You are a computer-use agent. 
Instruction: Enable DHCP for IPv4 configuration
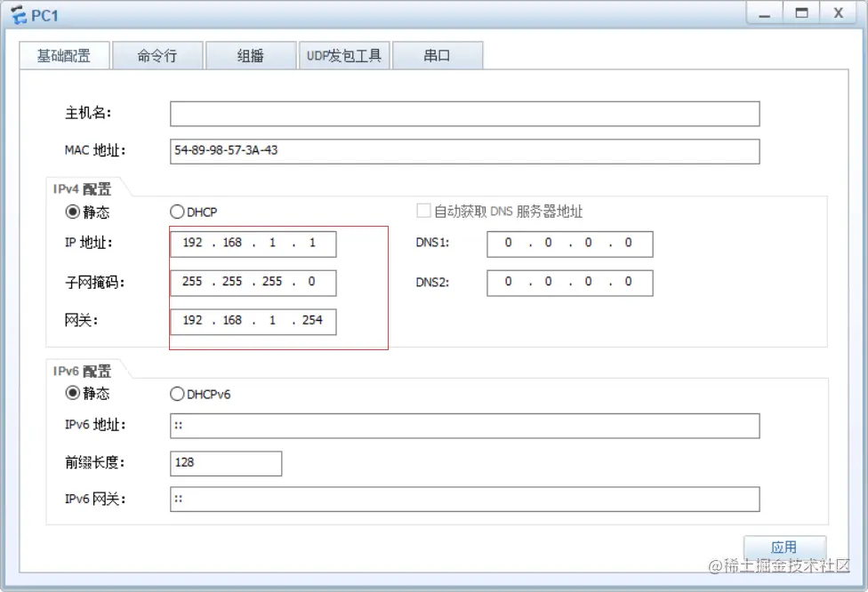pyautogui.click(x=176, y=212)
